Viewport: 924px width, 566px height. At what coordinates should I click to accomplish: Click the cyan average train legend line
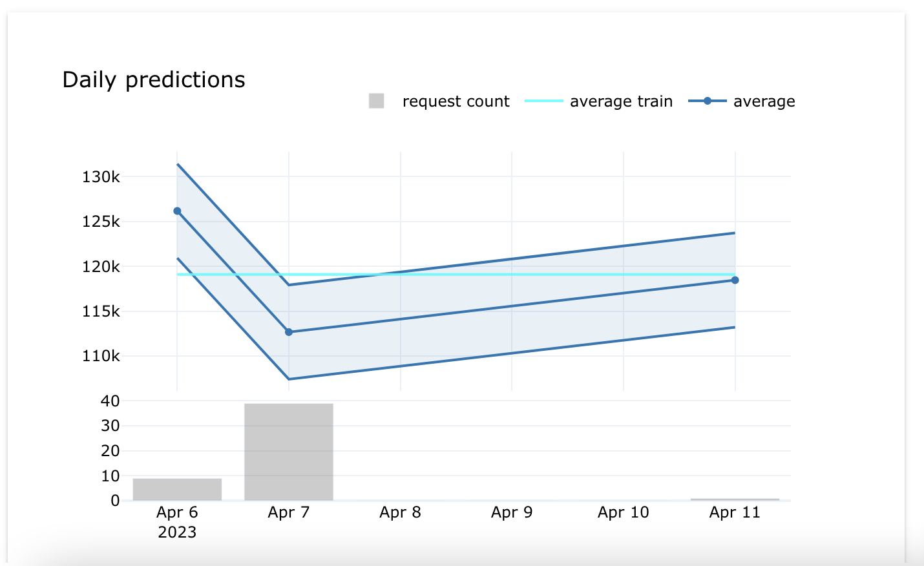click(x=544, y=101)
